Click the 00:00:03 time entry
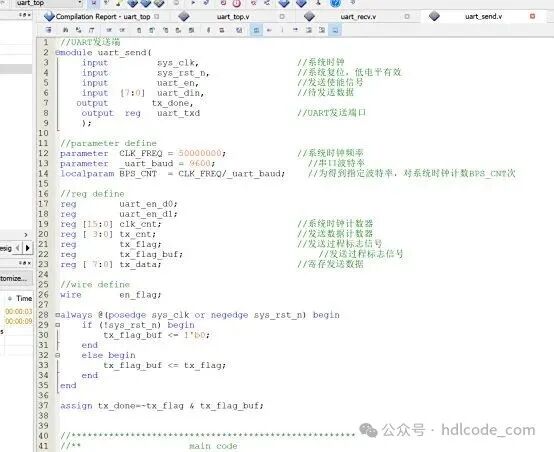 [19, 311]
